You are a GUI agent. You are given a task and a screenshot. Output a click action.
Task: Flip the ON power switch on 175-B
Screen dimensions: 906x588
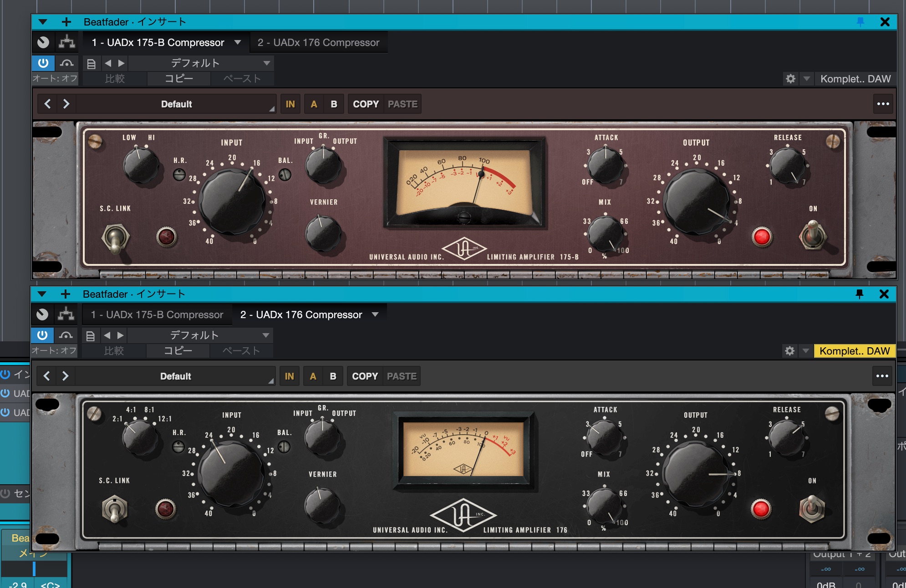[x=813, y=235]
